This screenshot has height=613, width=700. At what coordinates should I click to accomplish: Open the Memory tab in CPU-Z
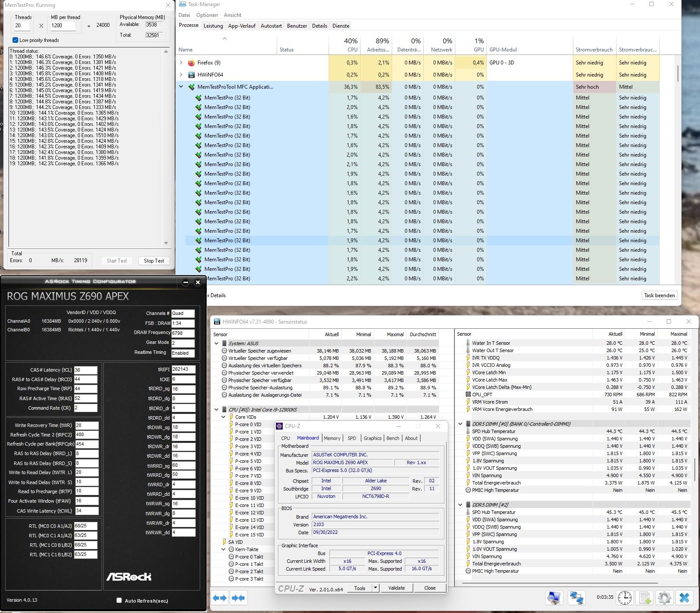click(x=332, y=438)
